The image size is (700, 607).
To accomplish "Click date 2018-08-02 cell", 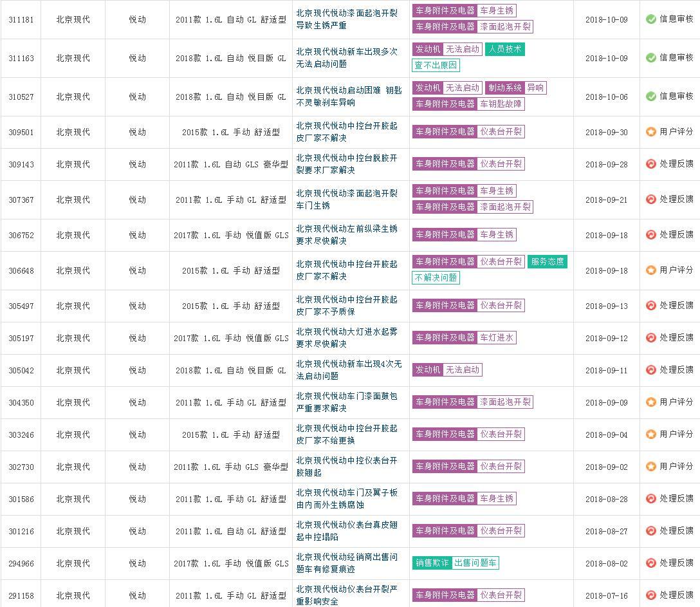I will click(606, 563).
